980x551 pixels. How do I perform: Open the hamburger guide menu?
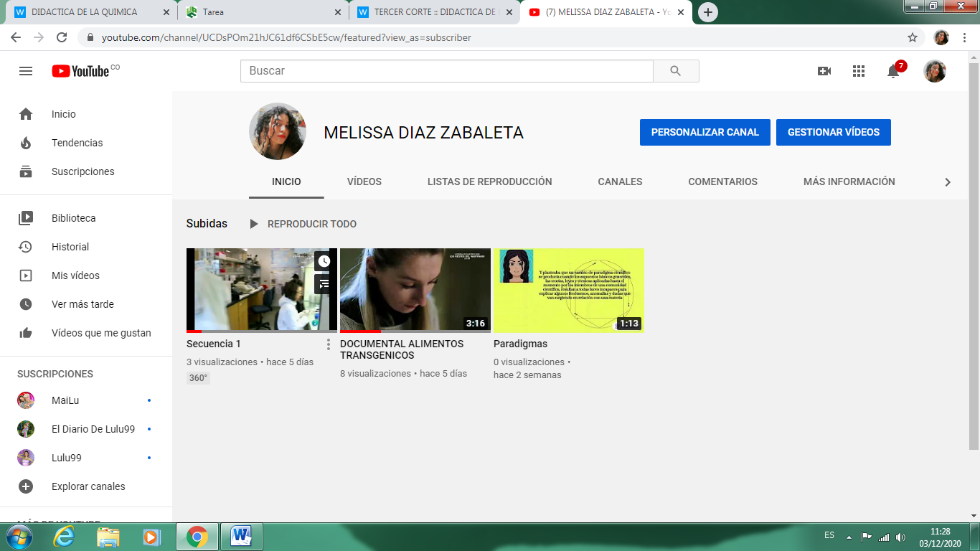(x=26, y=71)
